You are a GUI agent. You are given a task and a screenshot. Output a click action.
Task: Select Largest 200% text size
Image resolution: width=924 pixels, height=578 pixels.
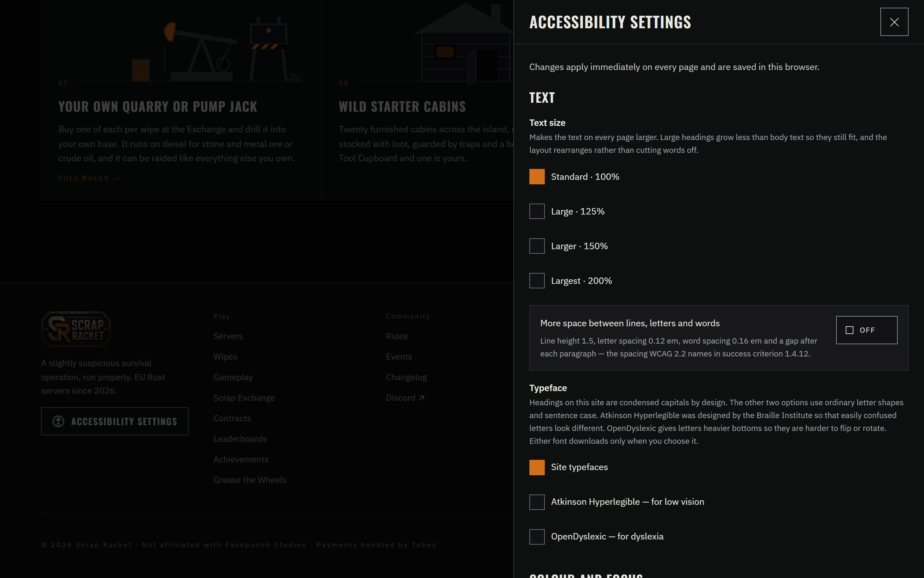pyautogui.click(x=570, y=281)
